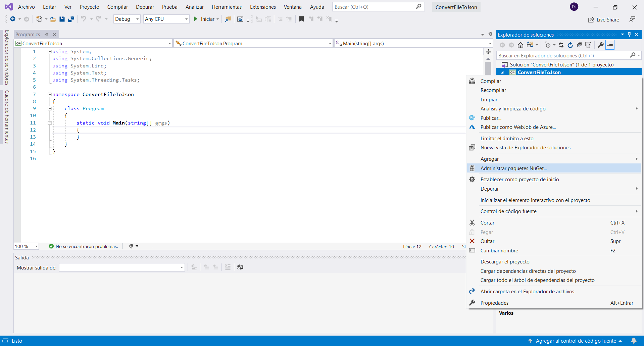
Task: Click the Iniciar run button
Action: tap(204, 19)
